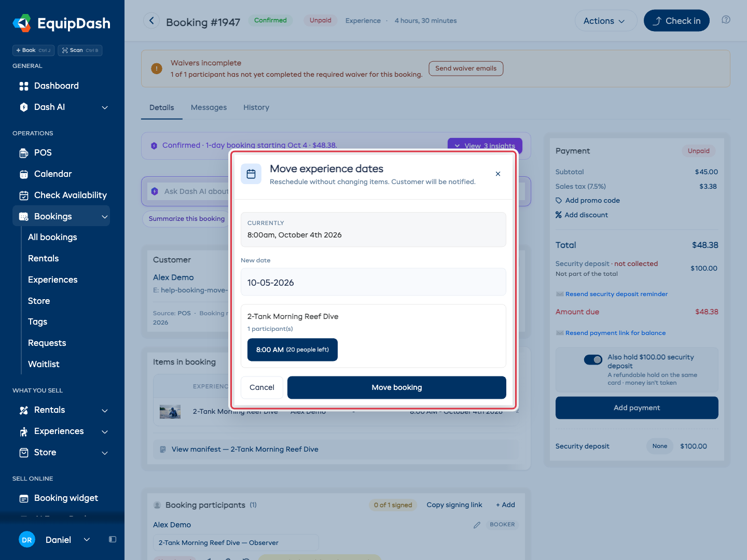Click Resend payment link for balance
The image size is (747, 560).
[x=615, y=333]
